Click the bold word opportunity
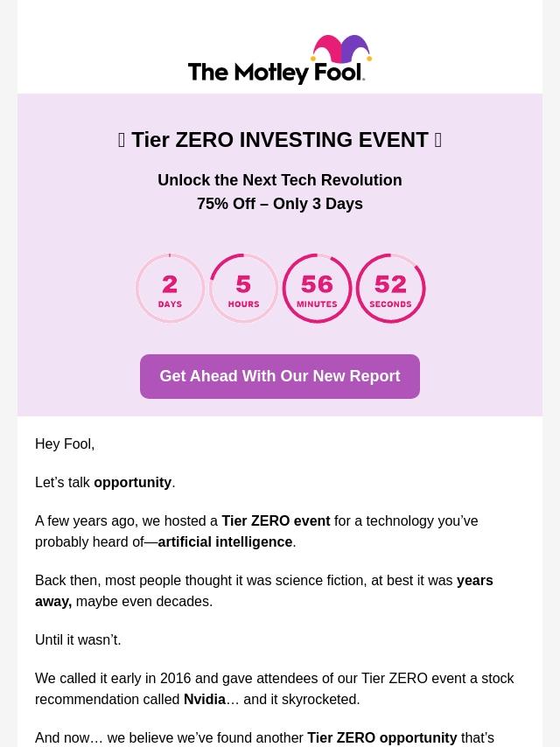This screenshot has height=747, width=560. [132, 483]
